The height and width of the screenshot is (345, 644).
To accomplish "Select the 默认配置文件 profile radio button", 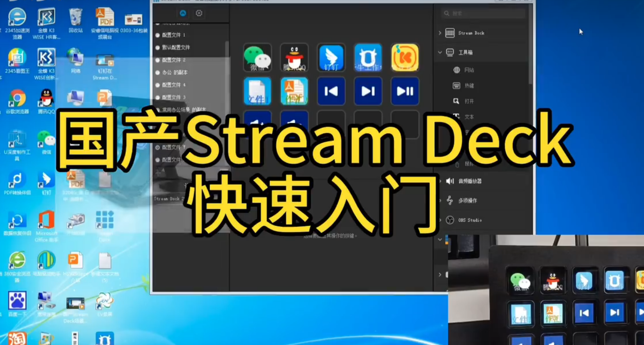I will [158, 48].
